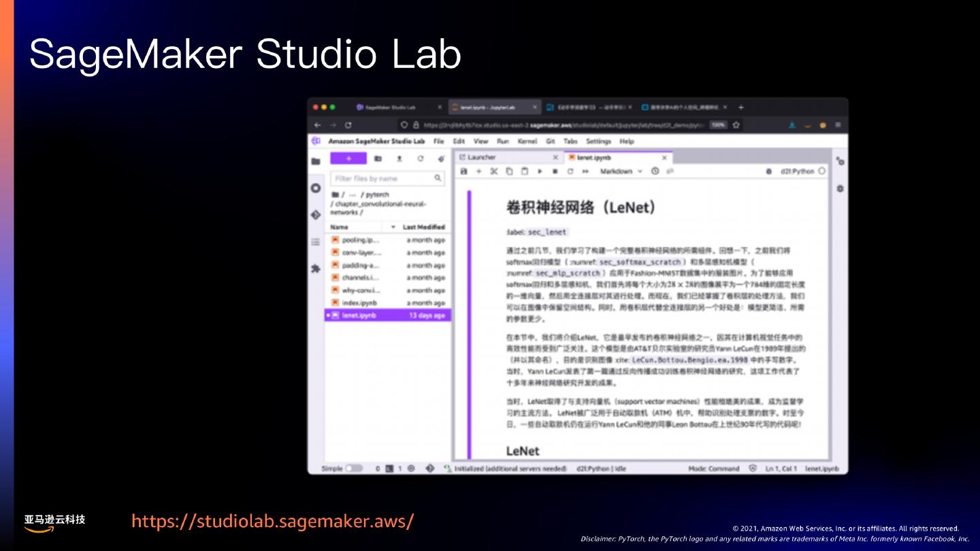Click the bug icon beside kernel name
This screenshot has width=980, height=551.
pyautogui.click(x=769, y=171)
